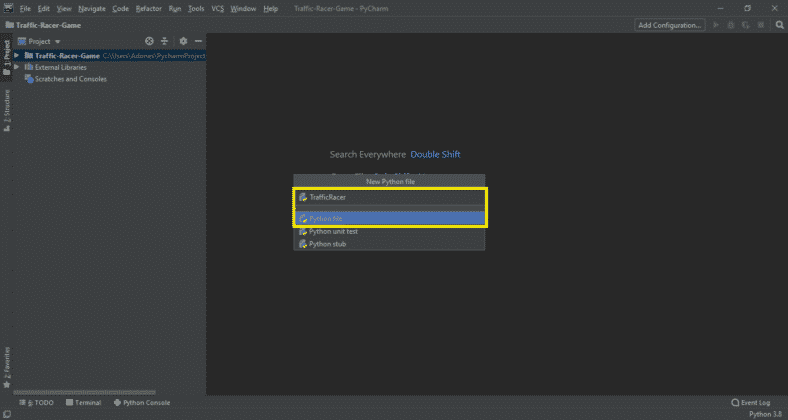Click the Run button icon

point(716,24)
